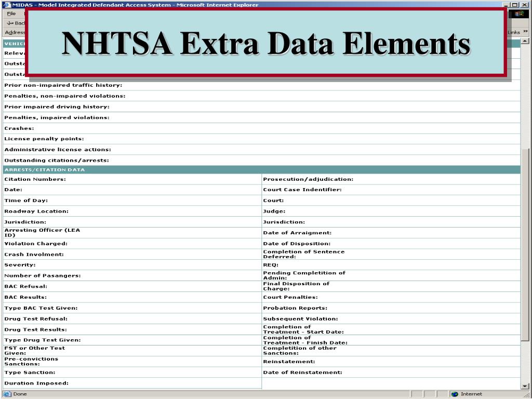Image resolution: width=532 pixels, height=399 pixels.
Task: Click the 'Pending Completition of Admin:' label
Action: point(304,275)
